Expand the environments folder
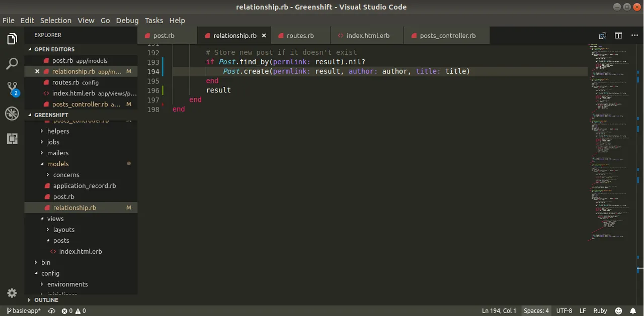644x316 pixels. coord(42,284)
